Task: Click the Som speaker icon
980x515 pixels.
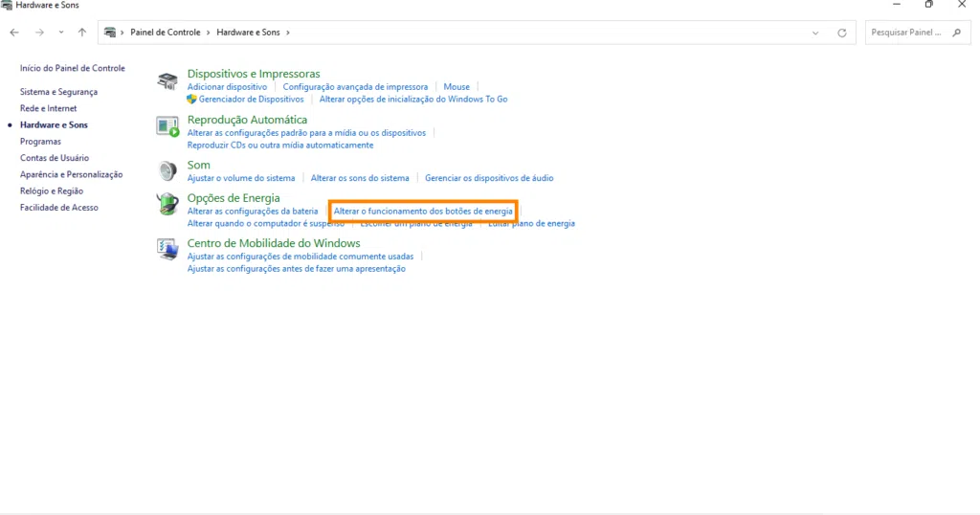Action: [x=168, y=171]
